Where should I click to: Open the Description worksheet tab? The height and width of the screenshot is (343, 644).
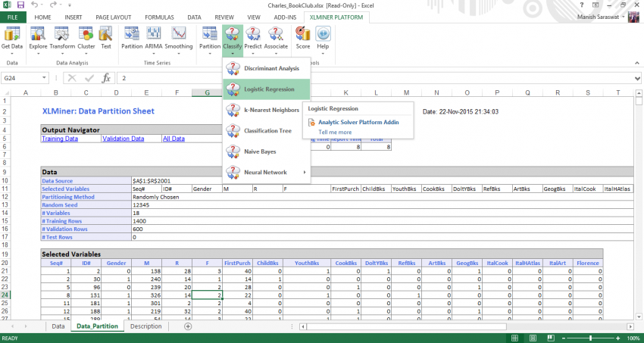point(145,326)
